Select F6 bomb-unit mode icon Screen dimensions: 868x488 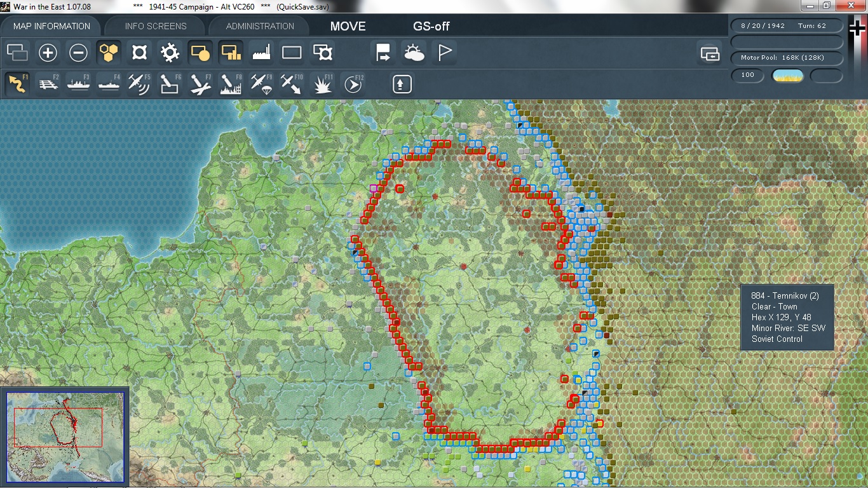pos(170,84)
